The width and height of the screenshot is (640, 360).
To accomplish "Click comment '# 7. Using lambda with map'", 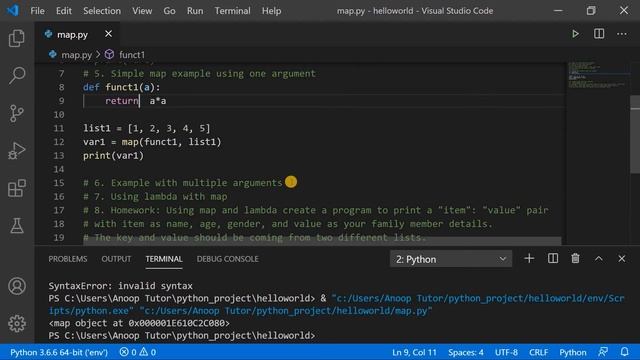I will point(155,196).
